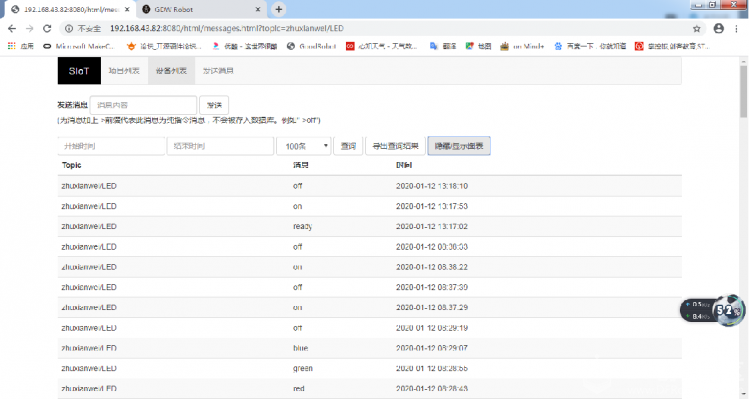
Task: Click timestamp 2020-01-12 03:38:33
Action: (432, 247)
